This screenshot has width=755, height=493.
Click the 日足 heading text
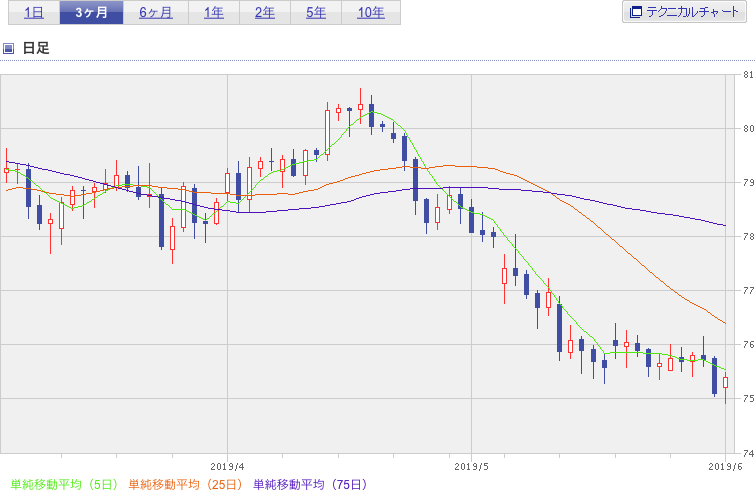36,48
